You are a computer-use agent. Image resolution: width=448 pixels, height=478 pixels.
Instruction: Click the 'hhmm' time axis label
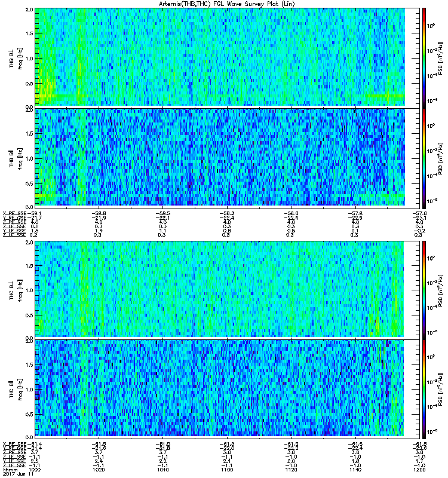[x=10, y=470]
